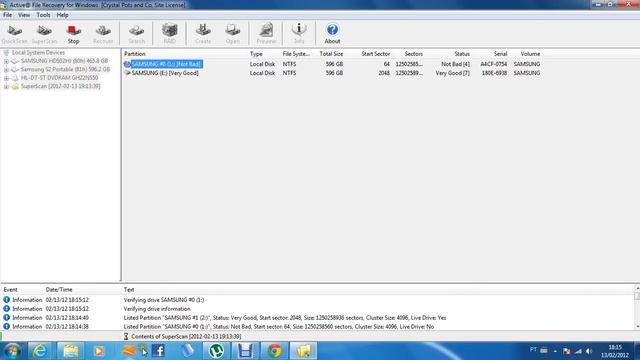Open the Windows Start menu
The height and width of the screenshot is (360, 640).
tap(12, 351)
